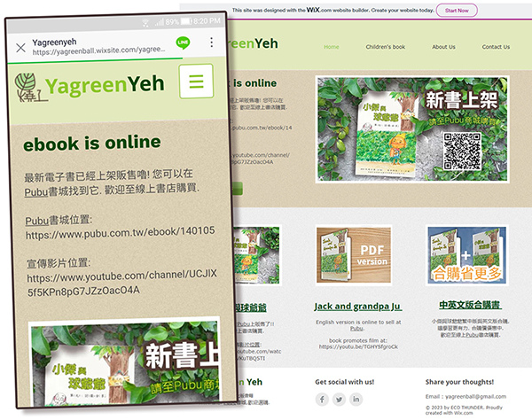Click the desktop first book thumbnail
Screen dimensions: 532x420
pos(257,255)
